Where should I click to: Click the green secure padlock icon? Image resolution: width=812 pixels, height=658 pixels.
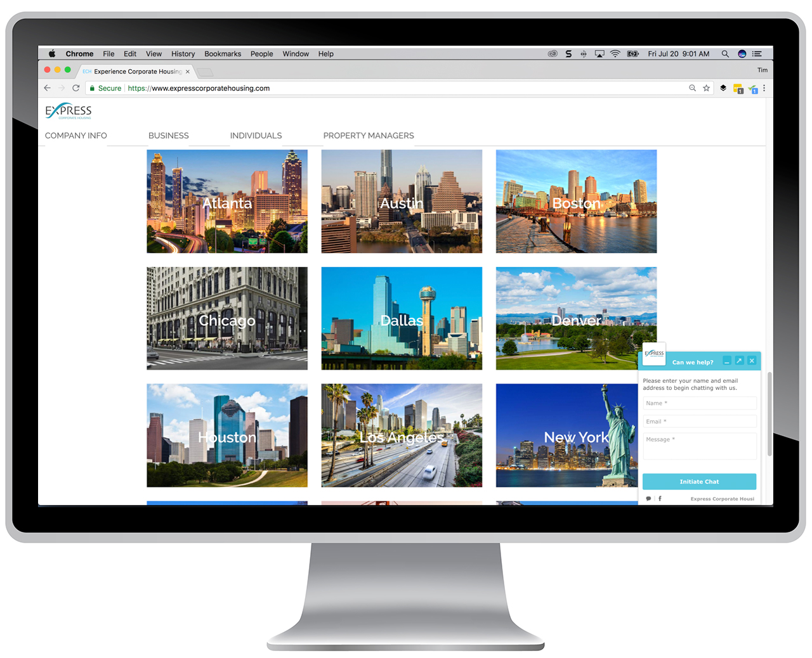pos(92,88)
